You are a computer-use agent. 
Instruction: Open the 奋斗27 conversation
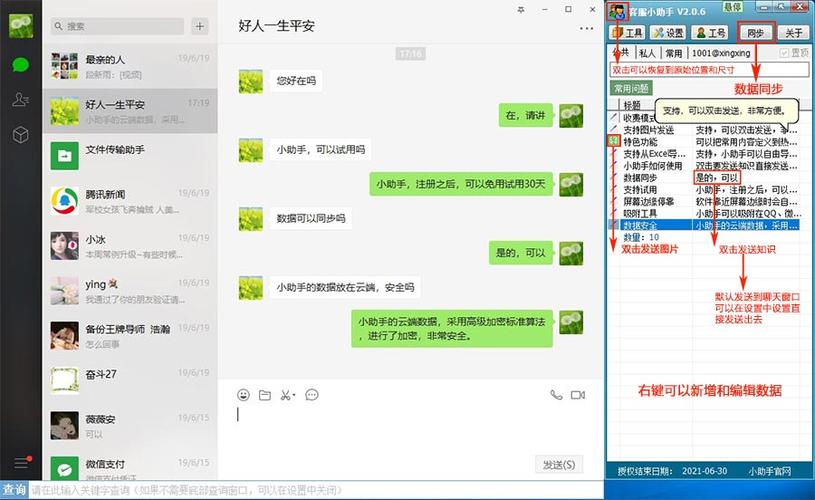tap(130, 380)
